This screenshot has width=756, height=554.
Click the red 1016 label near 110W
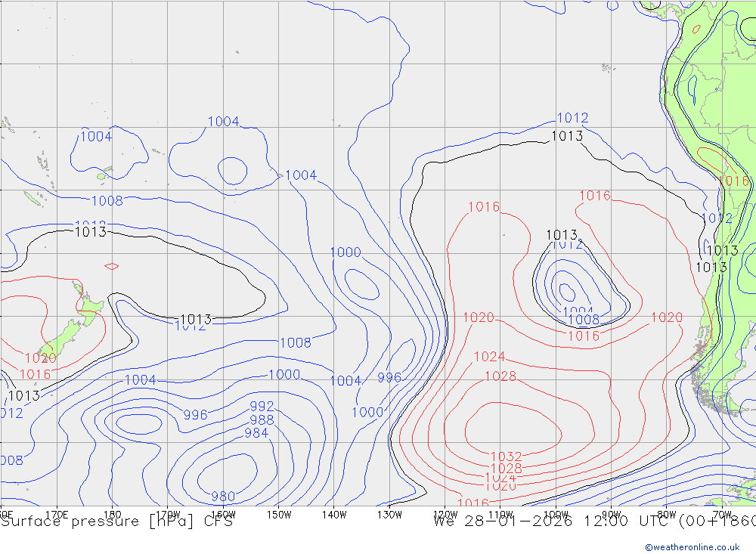484,207
